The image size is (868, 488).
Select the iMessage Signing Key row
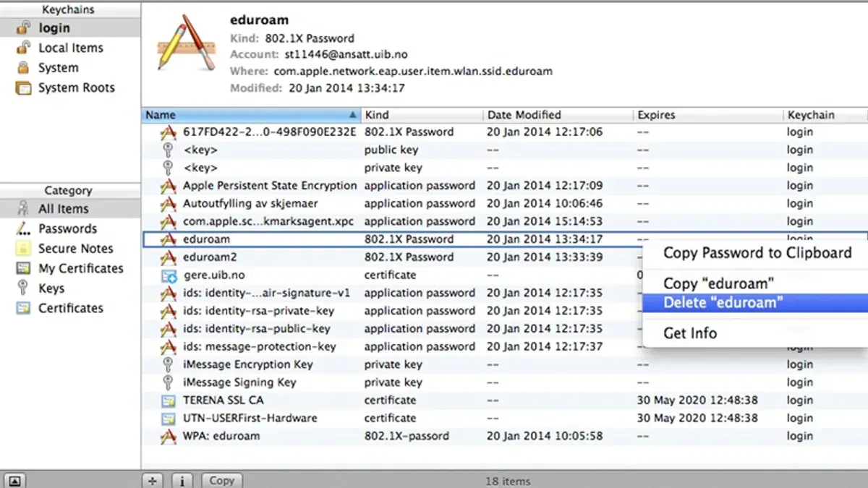tap(504, 382)
